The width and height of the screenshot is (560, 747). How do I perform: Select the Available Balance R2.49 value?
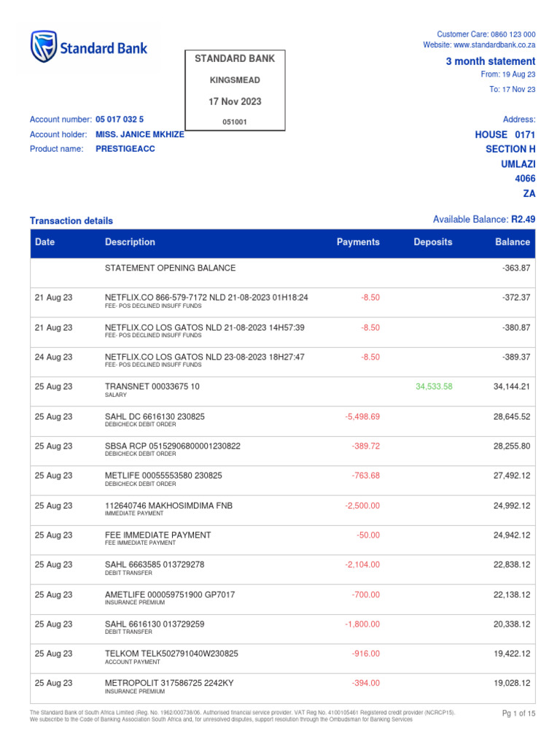(524, 220)
